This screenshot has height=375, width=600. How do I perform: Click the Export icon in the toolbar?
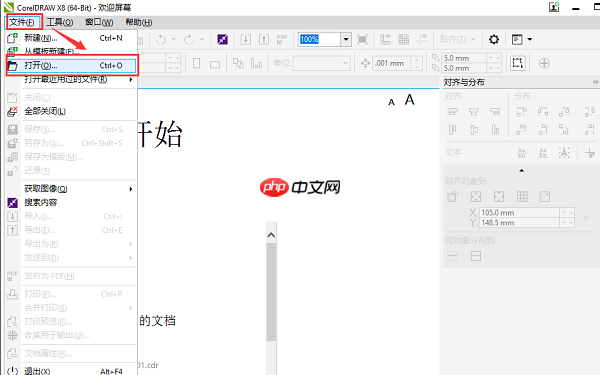coord(264,39)
